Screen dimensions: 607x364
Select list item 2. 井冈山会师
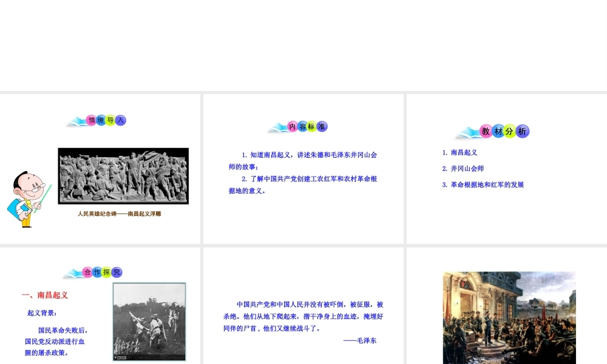(463, 168)
